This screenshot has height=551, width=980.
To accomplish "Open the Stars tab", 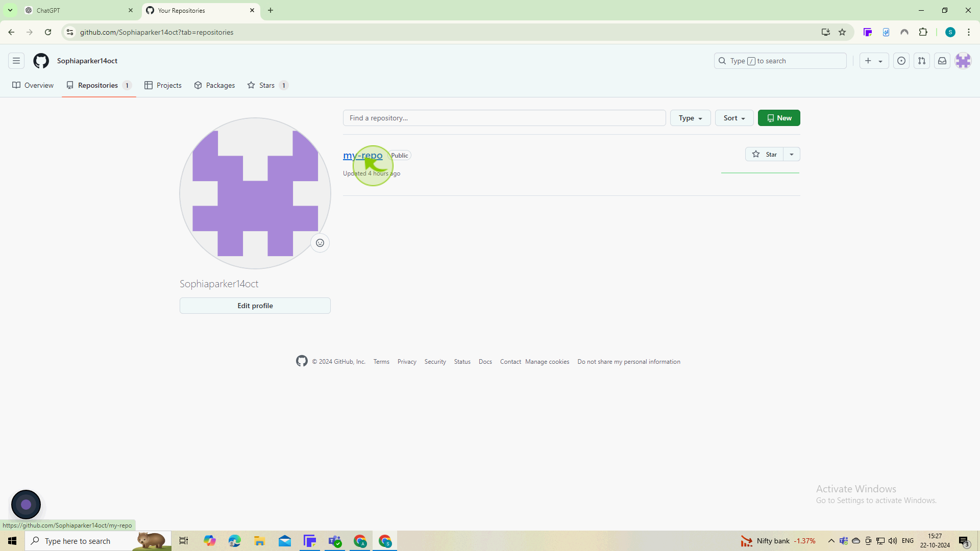I will pyautogui.click(x=268, y=85).
